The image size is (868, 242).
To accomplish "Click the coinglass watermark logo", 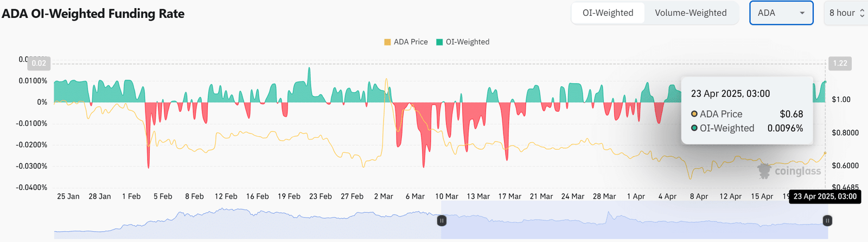I will (x=789, y=171).
